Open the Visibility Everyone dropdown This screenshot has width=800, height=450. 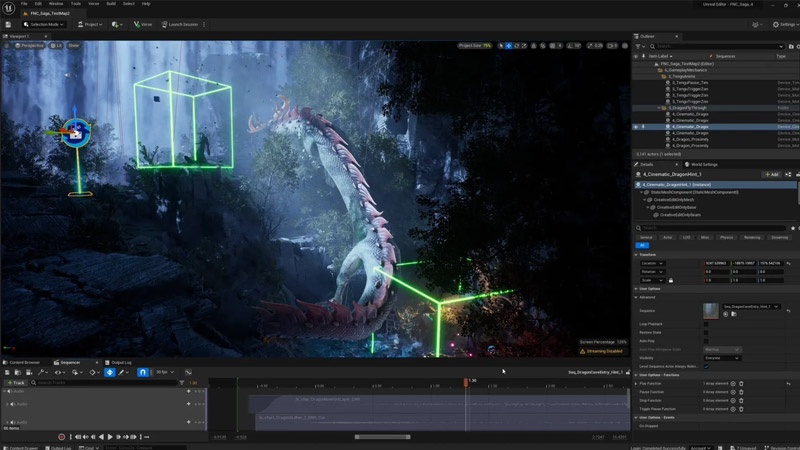pos(722,357)
